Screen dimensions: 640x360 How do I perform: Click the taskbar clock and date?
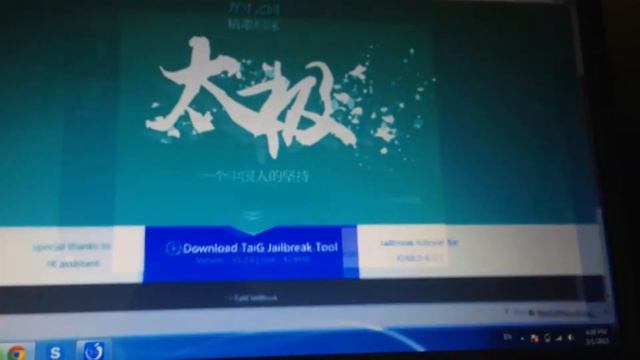[597, 336]
